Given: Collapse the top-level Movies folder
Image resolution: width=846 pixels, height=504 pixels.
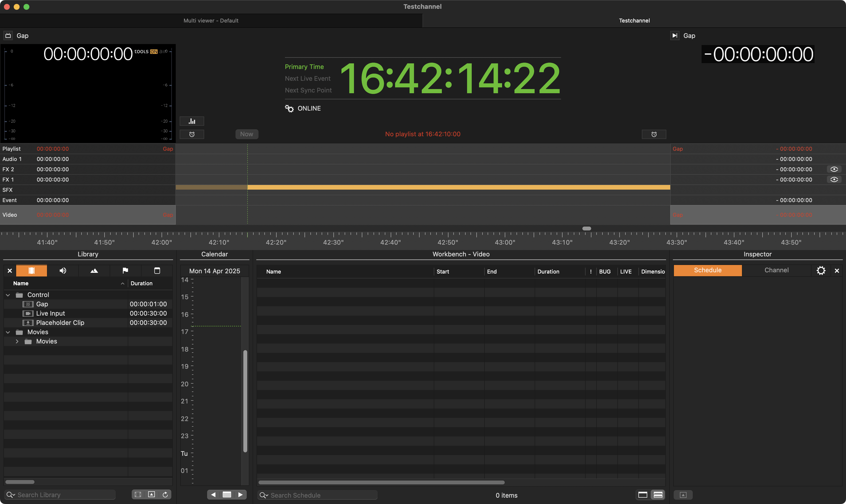Looking at the screenshot, I should tap(8, 332).
